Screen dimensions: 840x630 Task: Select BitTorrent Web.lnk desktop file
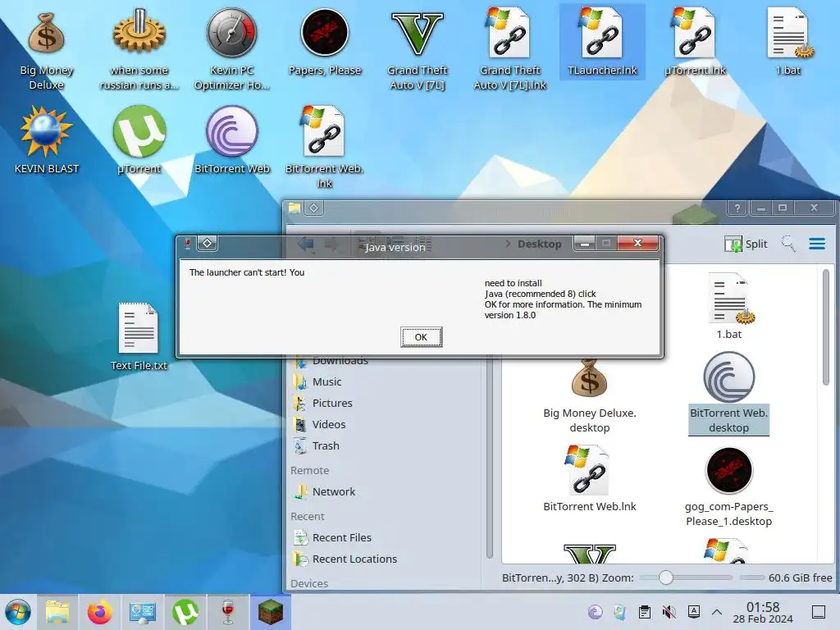pyautogui.click(x=325, y=148)
